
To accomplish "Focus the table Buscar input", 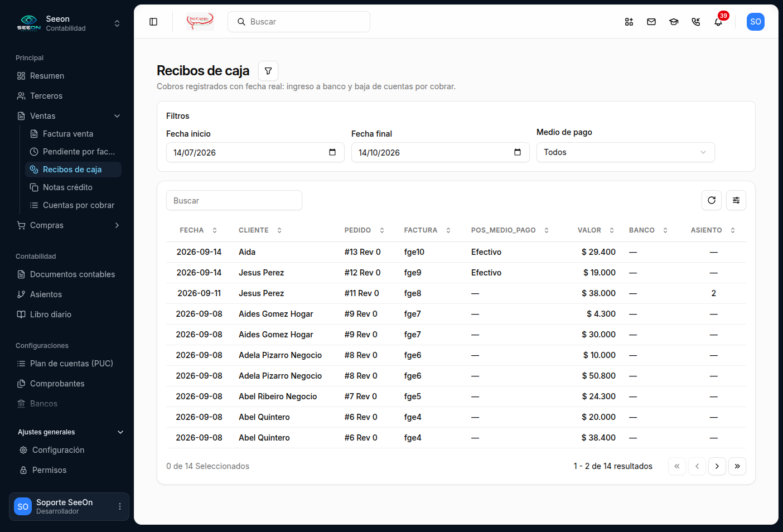I will pyautogui.click(x=234, y=200).
